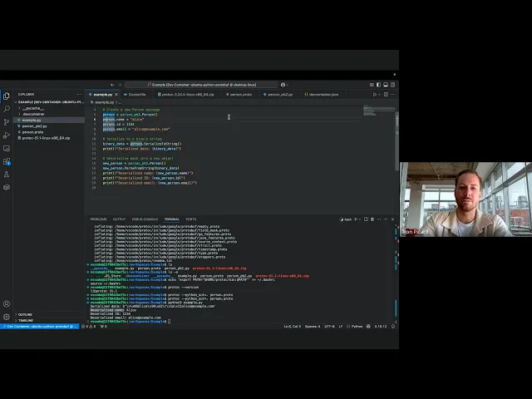The height and width of the screenshot is (399, 532).
Task: Maximize the panel with the up chevron
Action: coord(386,219)
